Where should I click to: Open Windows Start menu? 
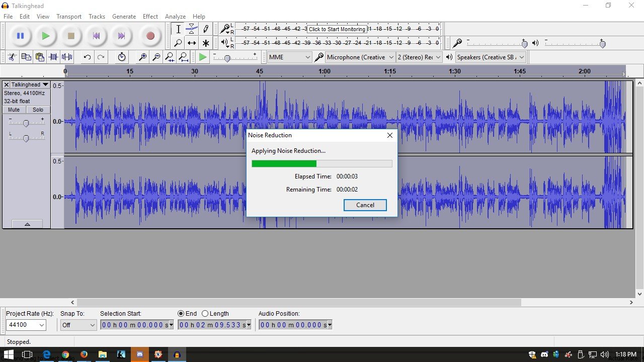click(x=10, y=354)
